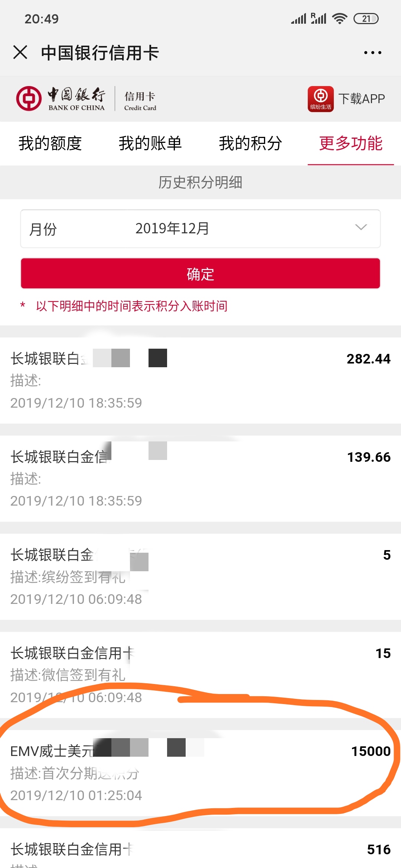Expand the month dropdown chevron arrow
The height and width of the screenshot is (868, 401).
pyautogui.click(x=361, y=227)
